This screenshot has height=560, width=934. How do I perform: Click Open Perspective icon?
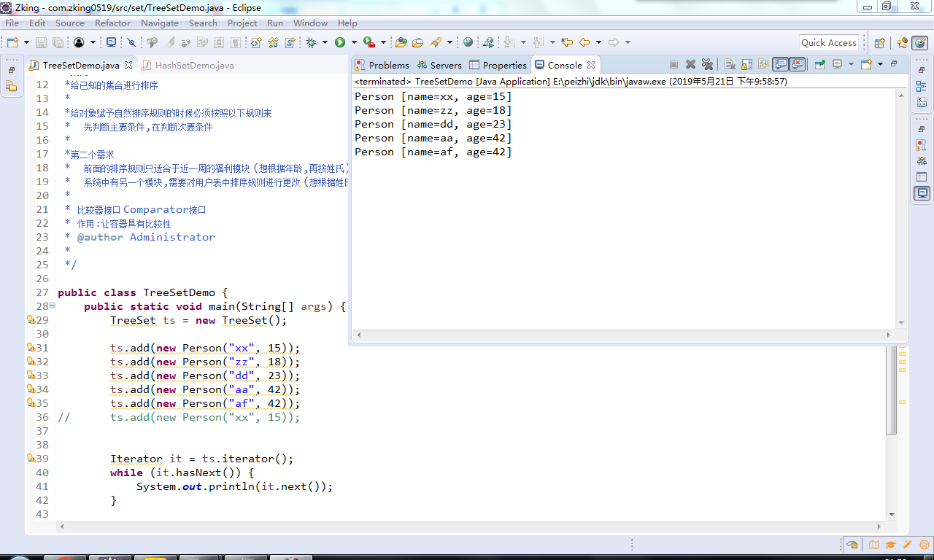(x=879, y=43)
